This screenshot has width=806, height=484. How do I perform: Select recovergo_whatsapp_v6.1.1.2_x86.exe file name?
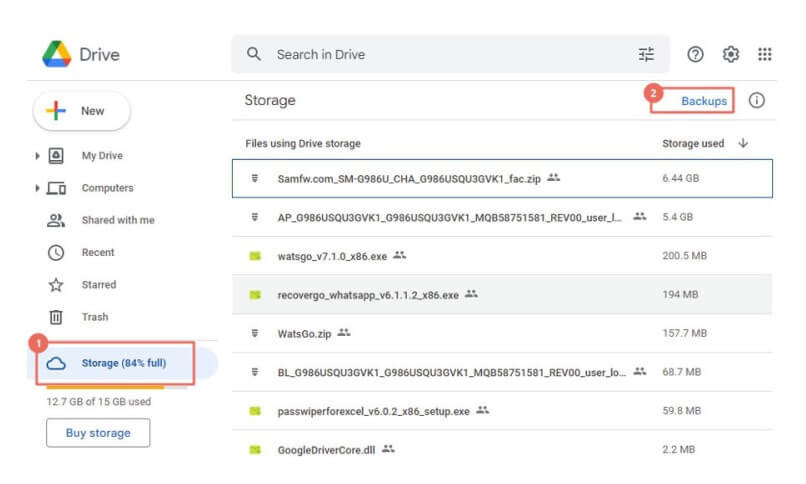368,295
